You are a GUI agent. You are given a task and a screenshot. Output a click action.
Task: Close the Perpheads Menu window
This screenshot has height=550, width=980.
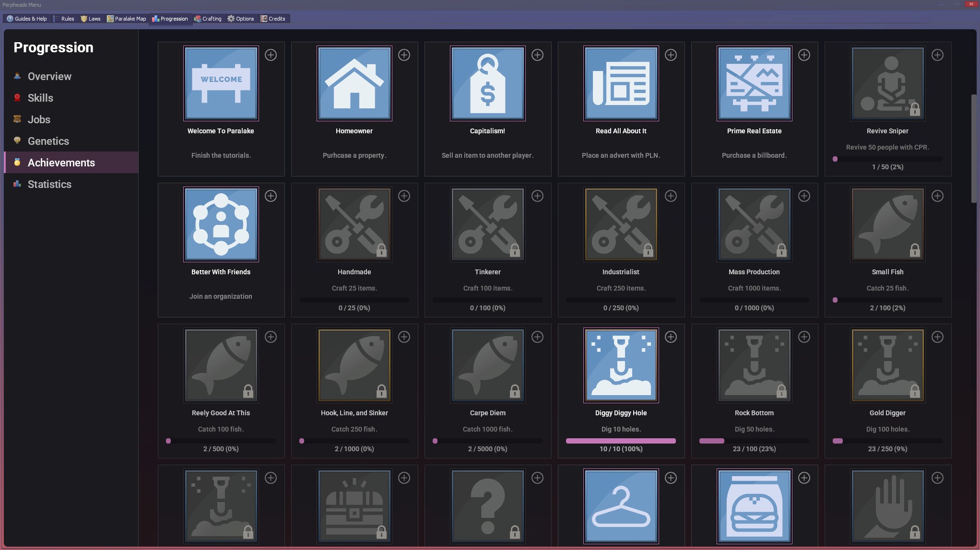coord(971,4)
